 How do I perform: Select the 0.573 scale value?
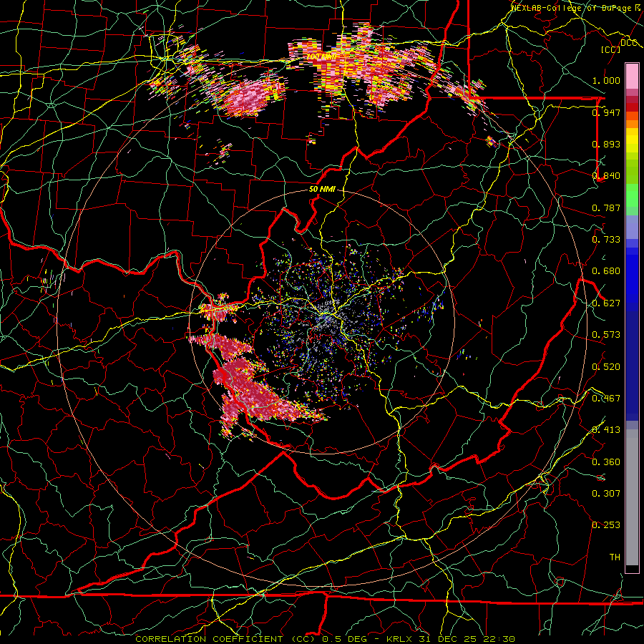(x=606, y=335)
